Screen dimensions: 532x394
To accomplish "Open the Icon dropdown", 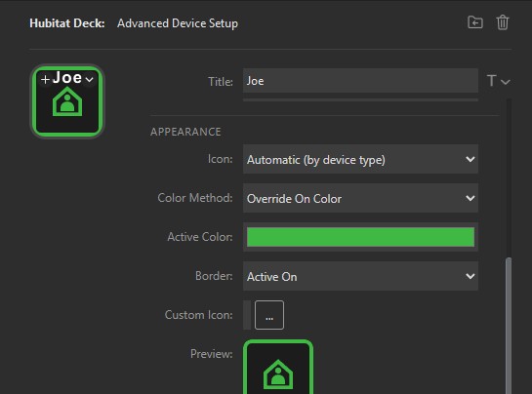I will (360, 159).
